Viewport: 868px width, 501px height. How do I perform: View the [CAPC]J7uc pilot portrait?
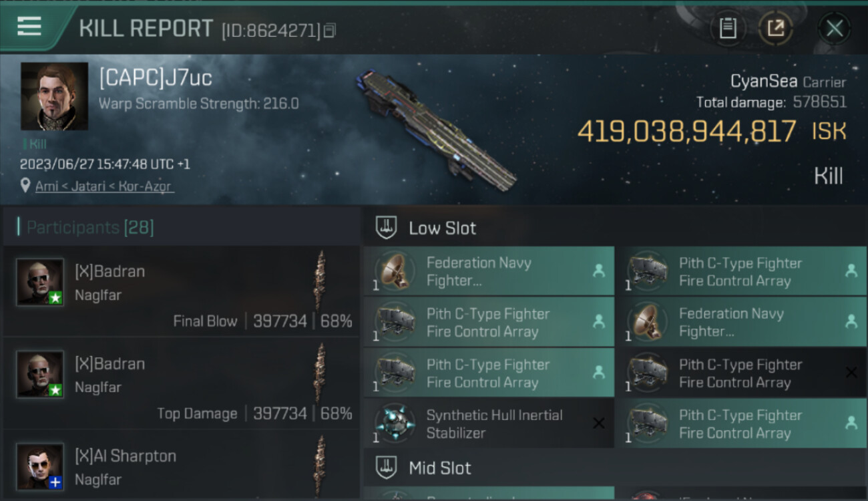(x=54, y=96)
